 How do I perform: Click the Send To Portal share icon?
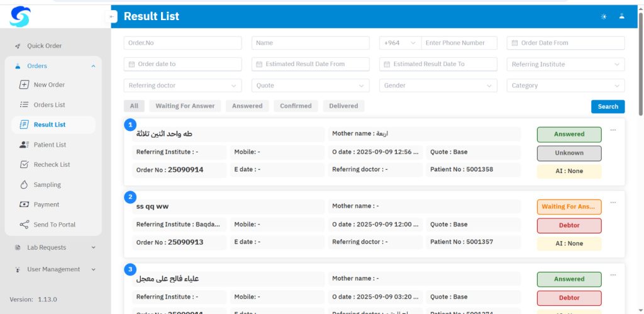point(24,225)
